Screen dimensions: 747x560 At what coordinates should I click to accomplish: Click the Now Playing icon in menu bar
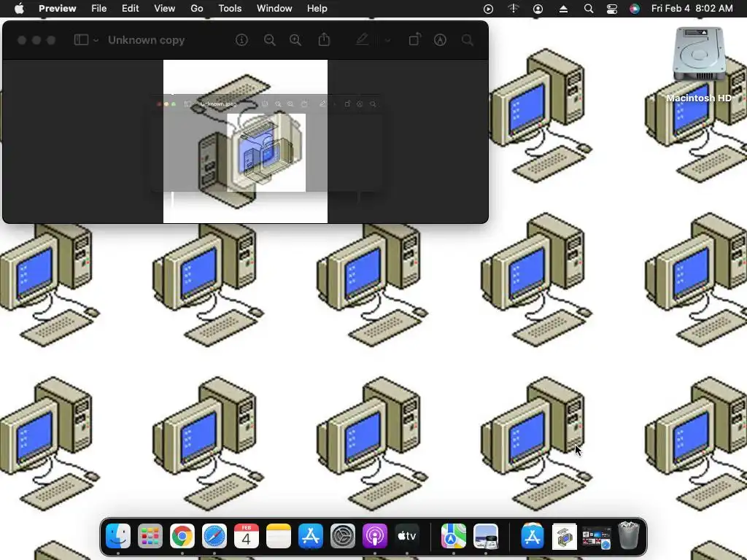click(488, 9)
